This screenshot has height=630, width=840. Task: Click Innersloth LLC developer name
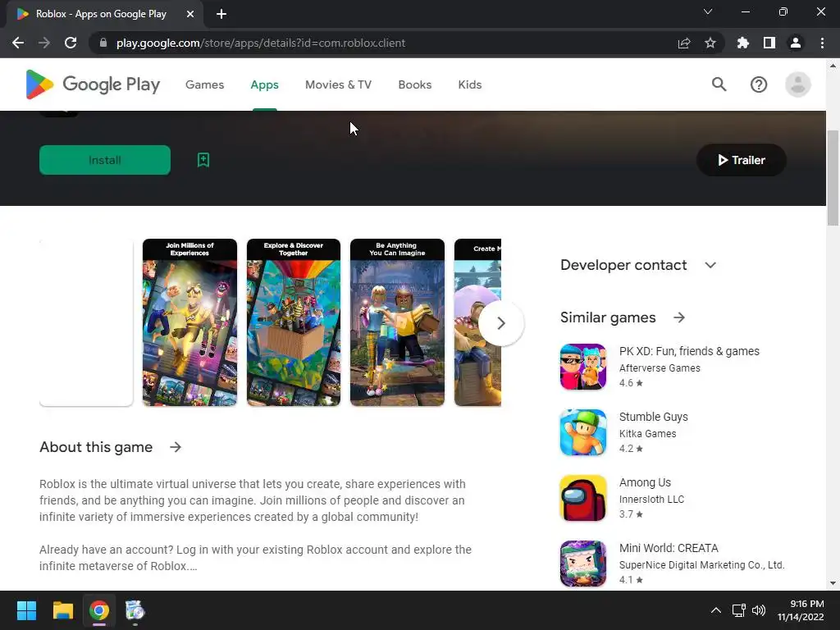pos(651,500)
